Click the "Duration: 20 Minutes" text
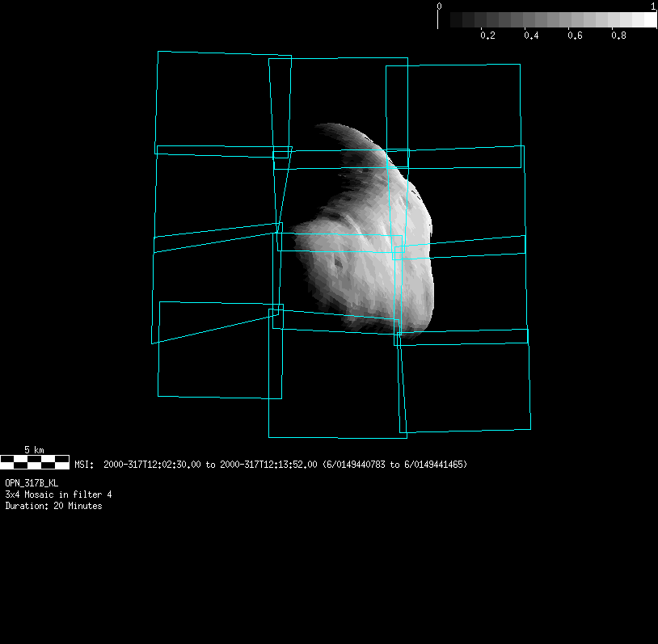 coord(53,506)
